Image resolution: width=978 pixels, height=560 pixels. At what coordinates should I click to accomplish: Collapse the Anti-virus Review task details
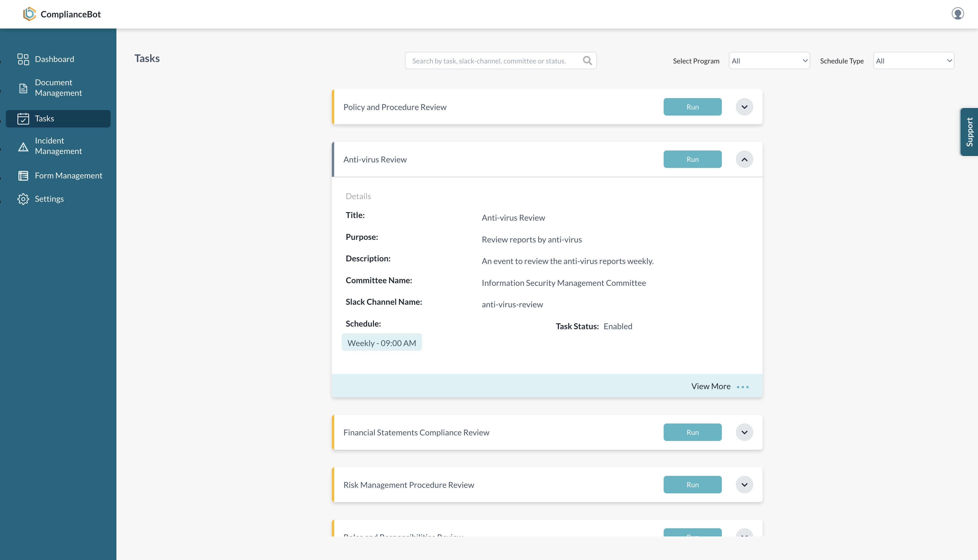point(744,159)
